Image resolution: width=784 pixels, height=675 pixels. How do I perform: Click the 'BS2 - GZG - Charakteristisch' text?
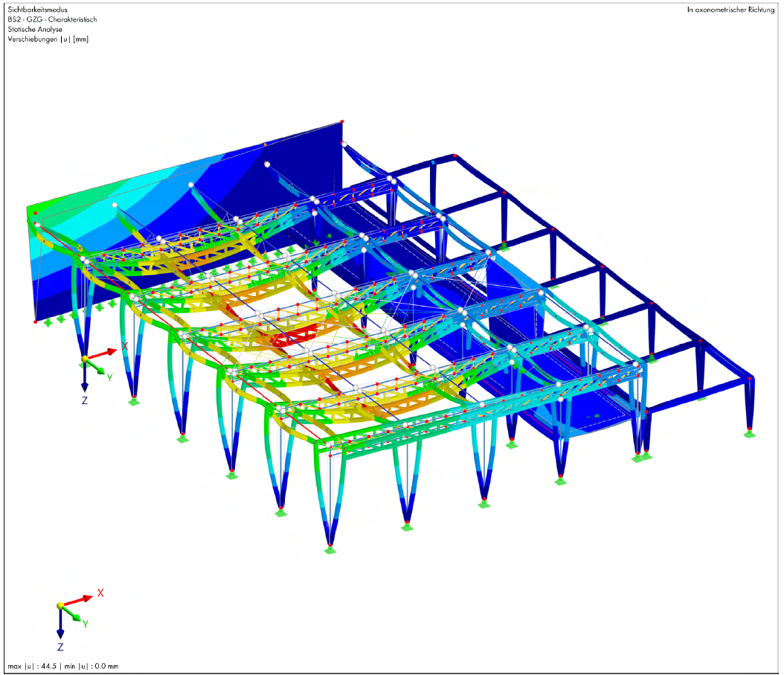(52, 19)
